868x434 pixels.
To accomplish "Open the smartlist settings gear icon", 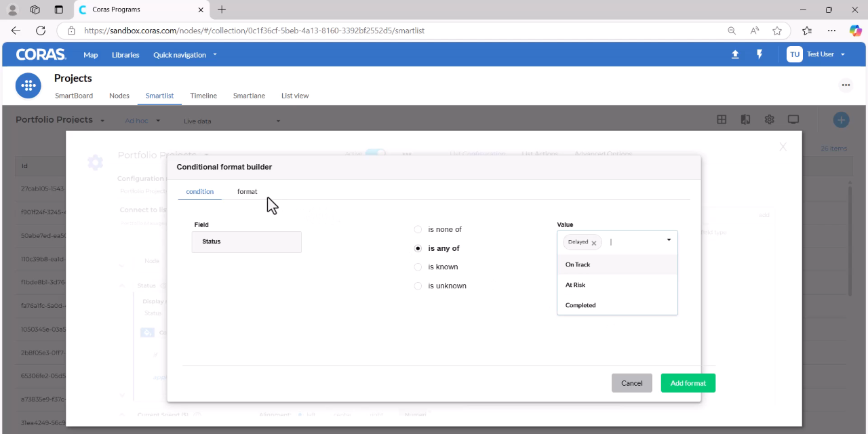I will click(x=769, y=119).
